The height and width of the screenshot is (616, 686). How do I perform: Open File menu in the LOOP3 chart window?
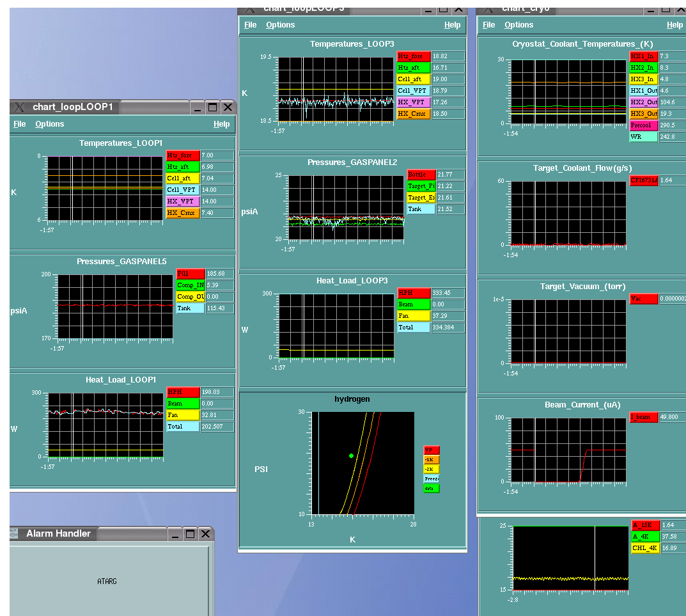(x=250, y=25)
